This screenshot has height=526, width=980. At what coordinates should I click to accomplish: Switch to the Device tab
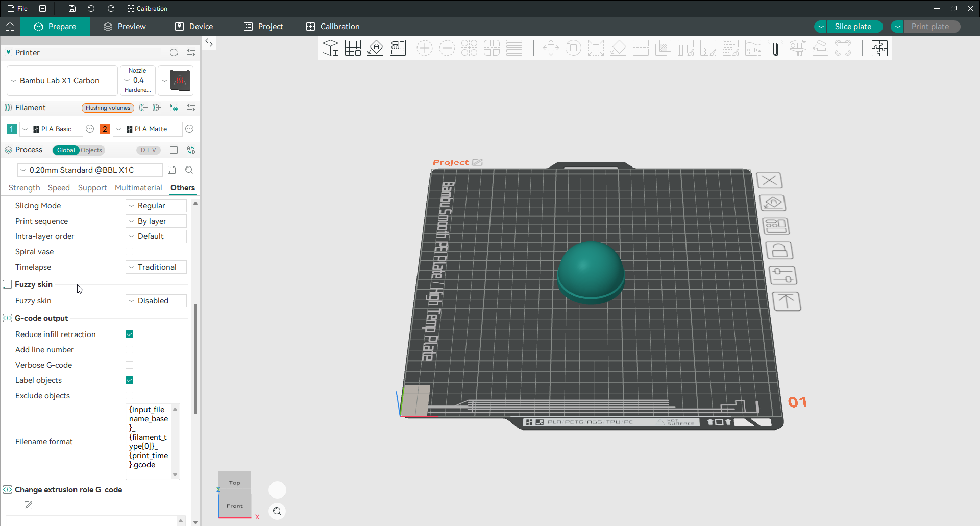[x=194, y=27]
